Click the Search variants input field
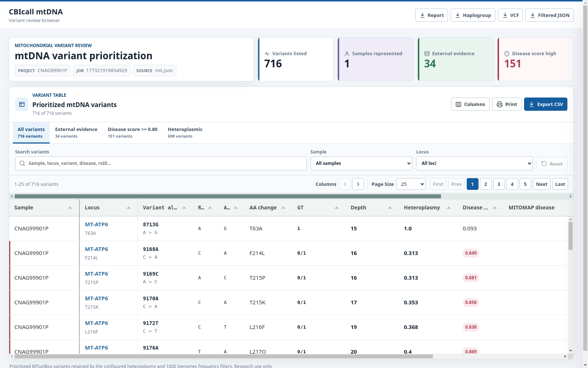Image resolution: width=588 pixels, height=368 pixels. pyautogui.click(x=161, y=163)
